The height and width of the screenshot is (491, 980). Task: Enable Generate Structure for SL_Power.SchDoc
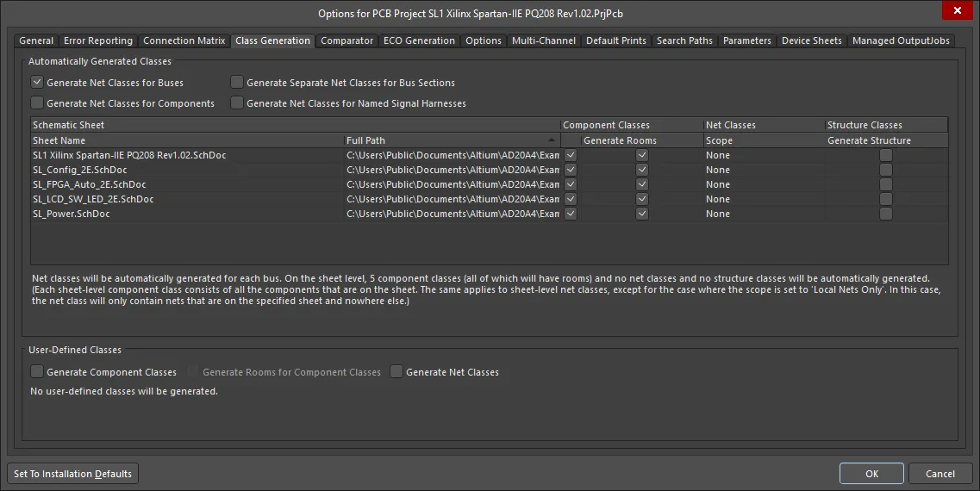click(886, 214)
